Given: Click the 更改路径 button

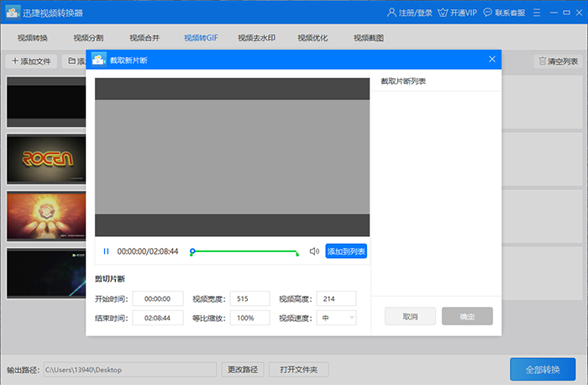Looking at the screenshot, I should (243, 370).
